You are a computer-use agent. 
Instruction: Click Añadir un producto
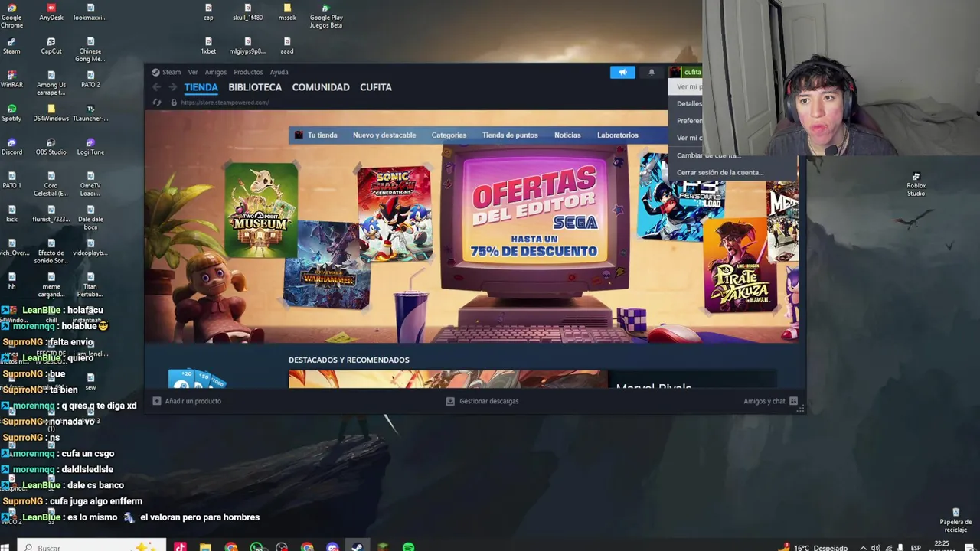click(x=187, y=401)
